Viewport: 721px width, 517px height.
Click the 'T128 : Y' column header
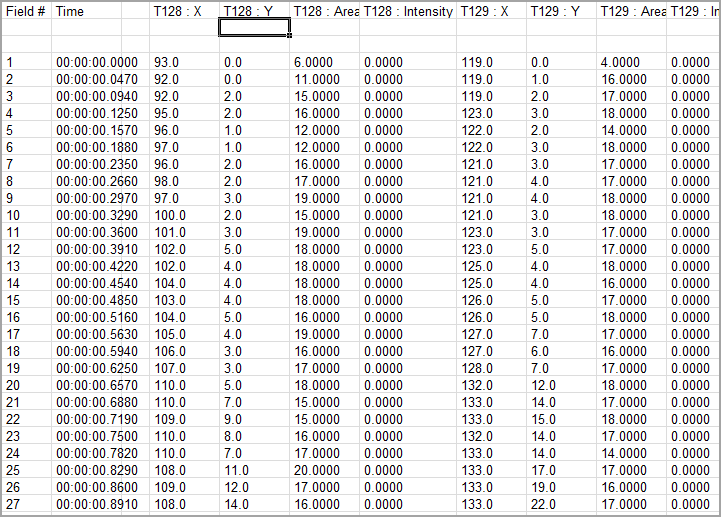coord(254,11)
